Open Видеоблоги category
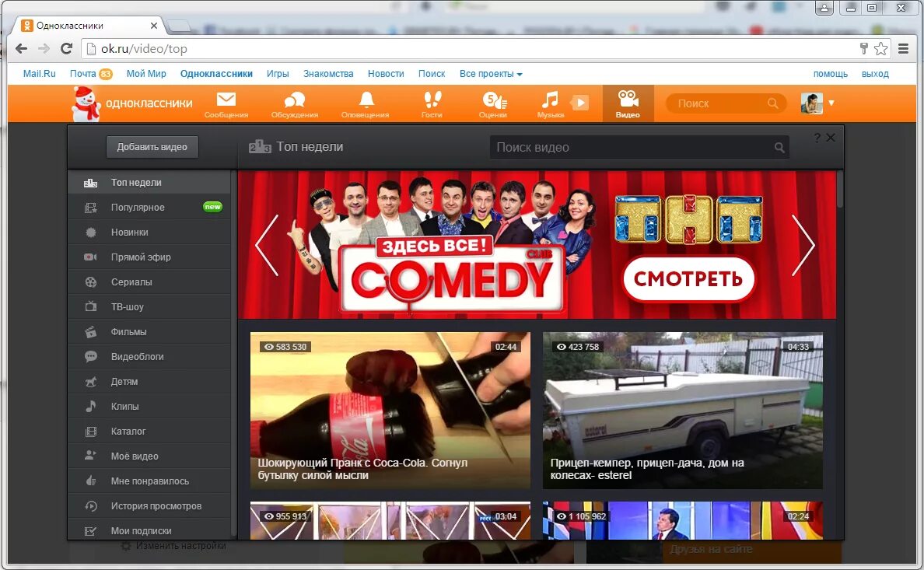924x570 pixels. (149, 357)
